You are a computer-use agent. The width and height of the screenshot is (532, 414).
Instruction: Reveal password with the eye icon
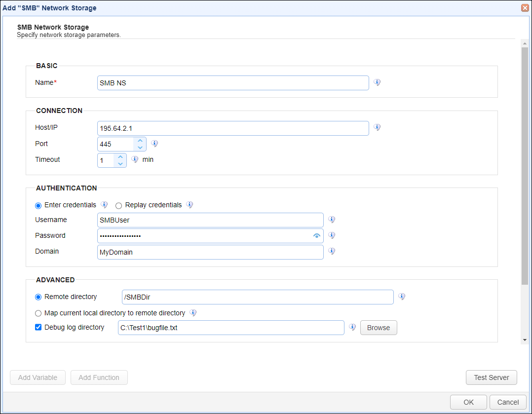click(316, 236)
